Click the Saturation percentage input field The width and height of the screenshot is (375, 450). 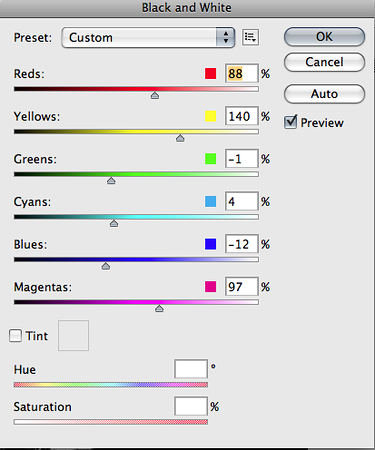[191, 406]
